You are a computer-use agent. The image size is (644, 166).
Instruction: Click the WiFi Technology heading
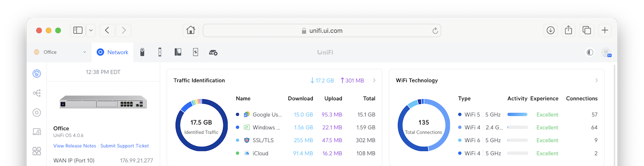point(417,80)
